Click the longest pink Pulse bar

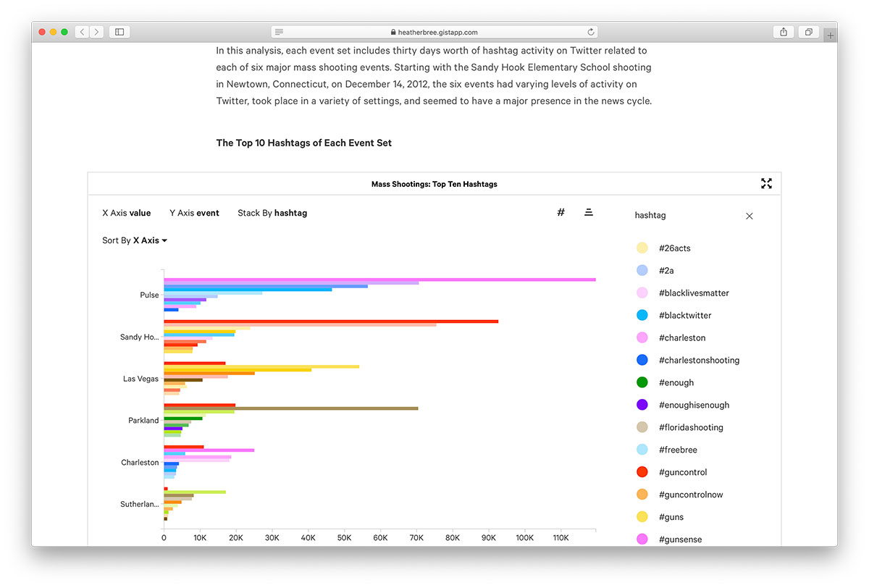pyautogui.click(x=379, y=280)
